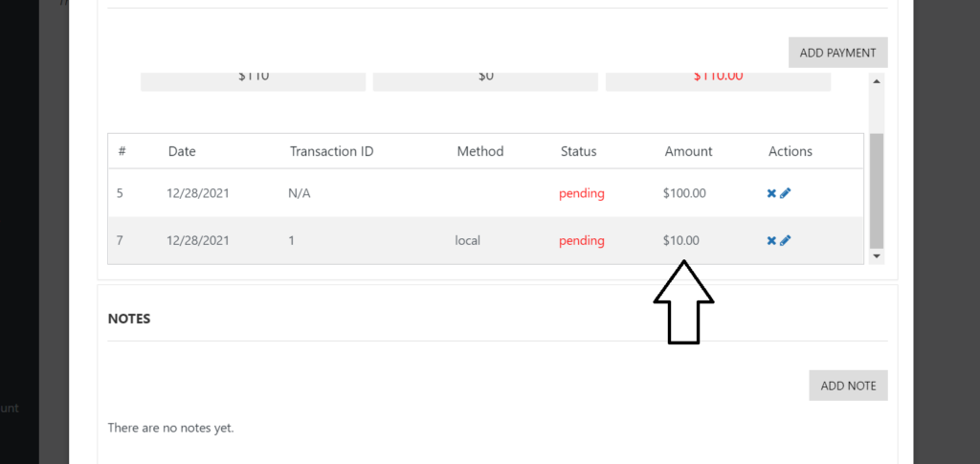Image resolution: width=980 pixels, height=464 pixels.
Task: Click the scrollbar down arrow
Action: (x=877, y=256)
